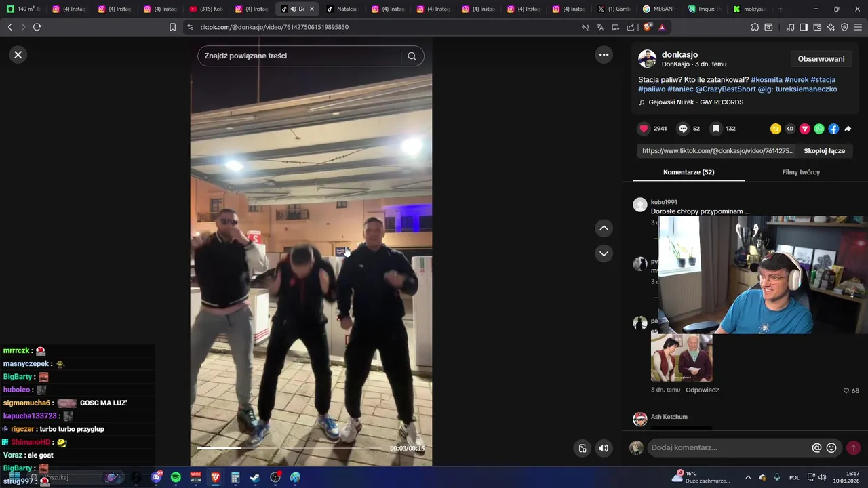Open kubu1991 commenter profile
Image resolution: width=868 pixels, height=488 pixels.
[664, 202]
